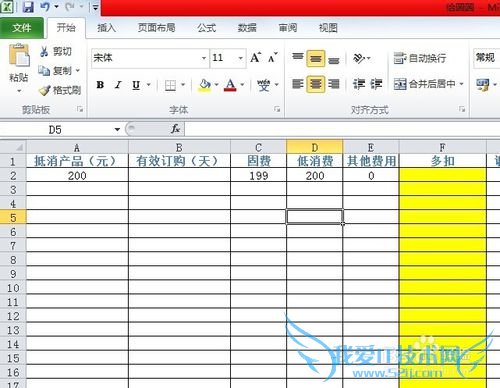Click the phonetic guide (文) icon

(263, 85)
